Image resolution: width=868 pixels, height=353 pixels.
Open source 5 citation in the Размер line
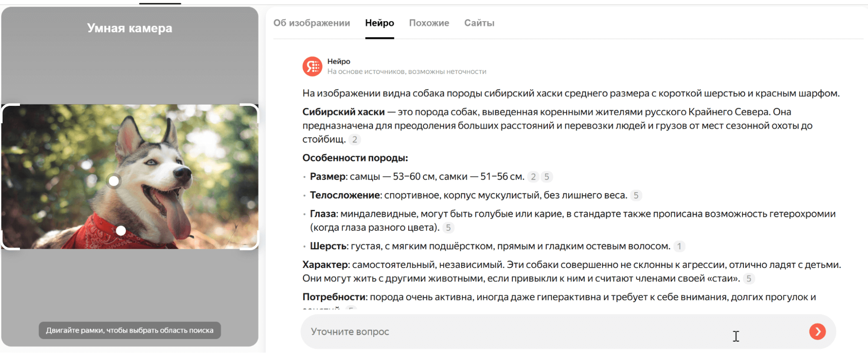click(547, 177)
